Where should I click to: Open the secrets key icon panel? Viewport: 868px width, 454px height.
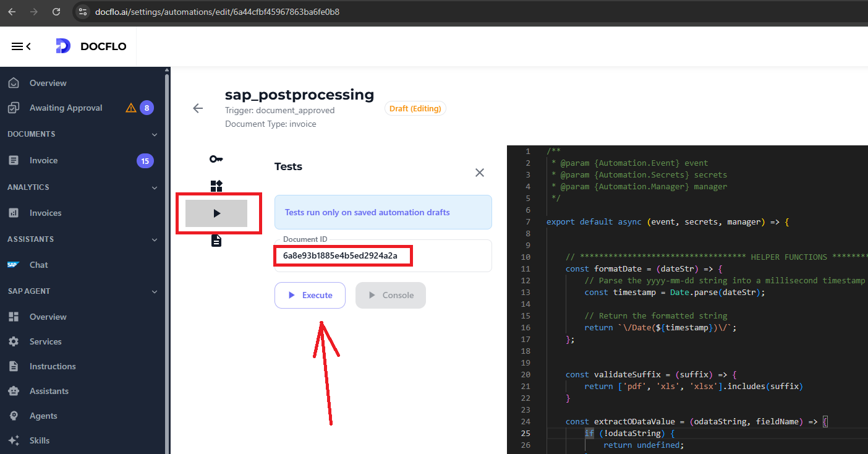(x=216, y=159)
